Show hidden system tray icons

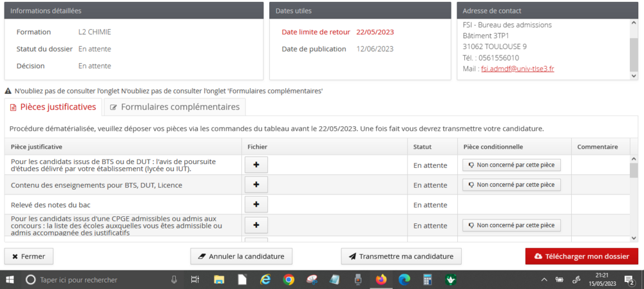[544, 280]
